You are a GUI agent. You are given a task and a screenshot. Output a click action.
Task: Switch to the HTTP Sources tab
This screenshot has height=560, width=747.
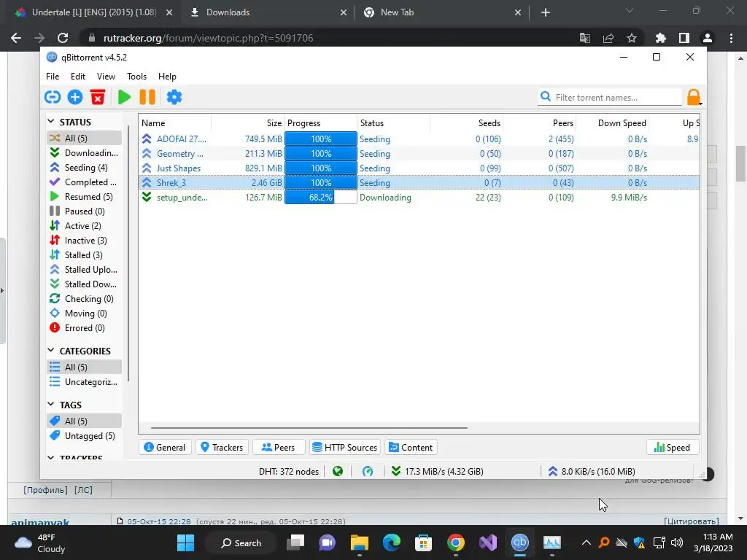[x=345, y=447]
